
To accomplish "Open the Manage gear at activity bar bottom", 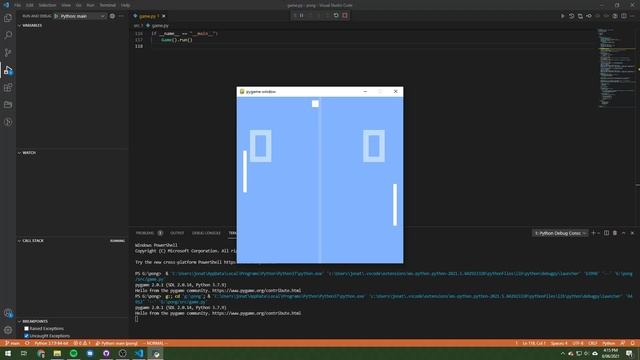I will click(8, 330).
